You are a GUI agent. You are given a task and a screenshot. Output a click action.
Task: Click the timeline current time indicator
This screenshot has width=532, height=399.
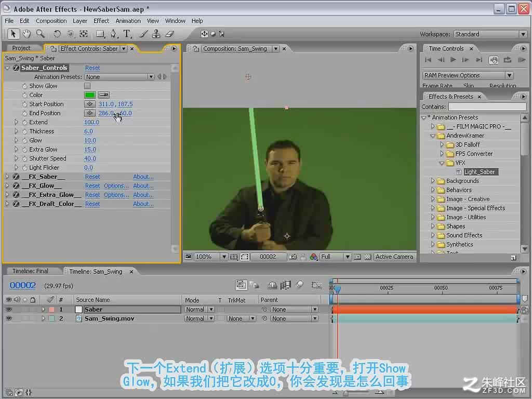(338, 289)
